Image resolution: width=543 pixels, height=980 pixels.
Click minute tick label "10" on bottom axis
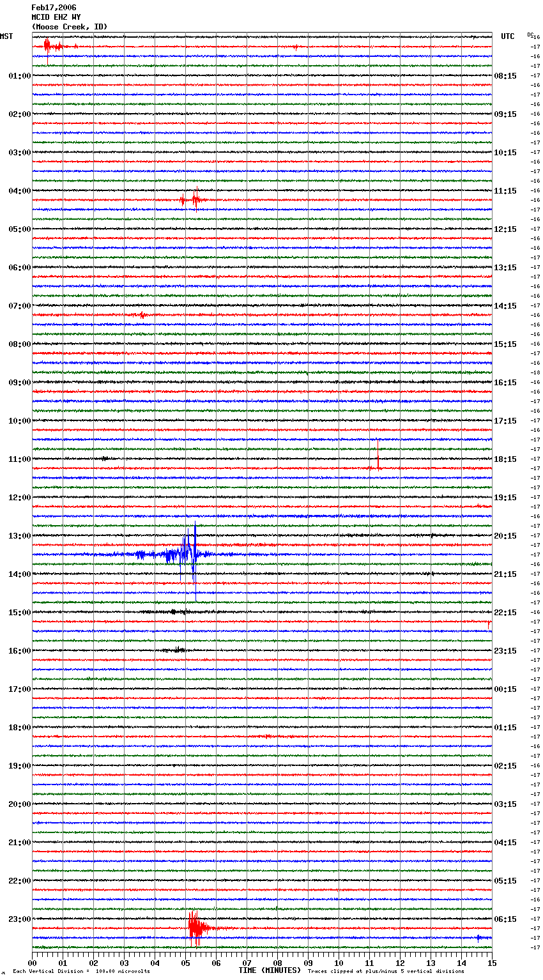(x=339, y=963)
